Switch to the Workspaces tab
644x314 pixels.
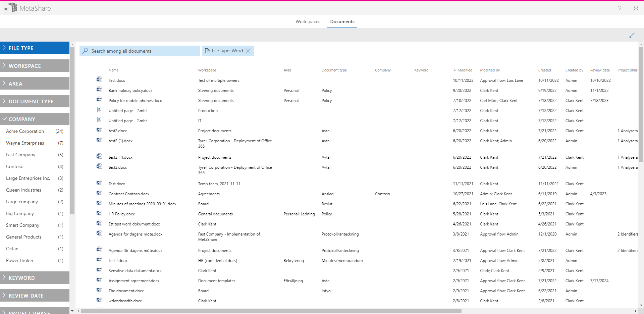tap(308, 21)
